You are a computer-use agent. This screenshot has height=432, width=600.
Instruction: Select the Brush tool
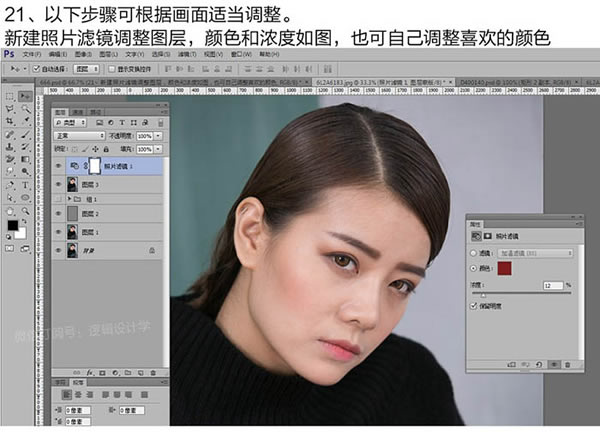(25, 134)
